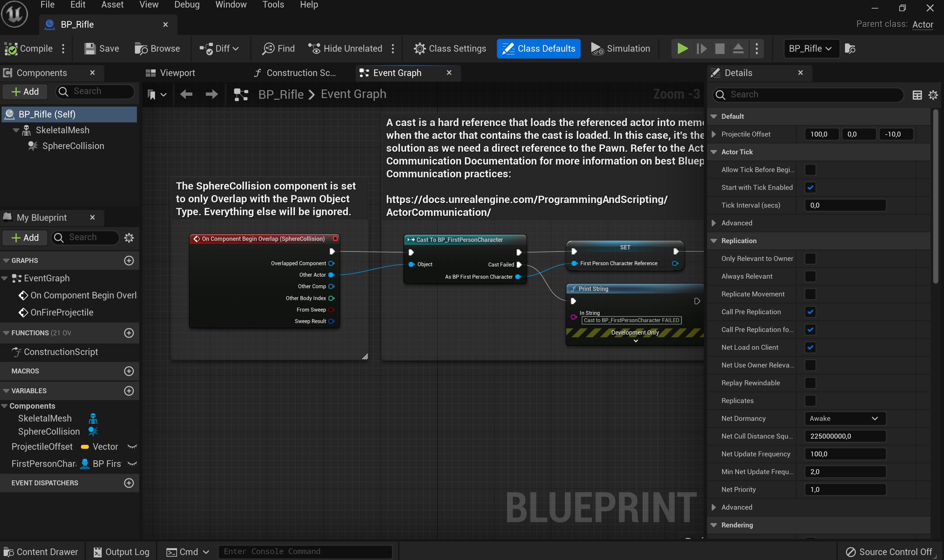This screenshot has width=944, height=560.
Task: Collapse Actor Tick section
Action: click(713, 152)
